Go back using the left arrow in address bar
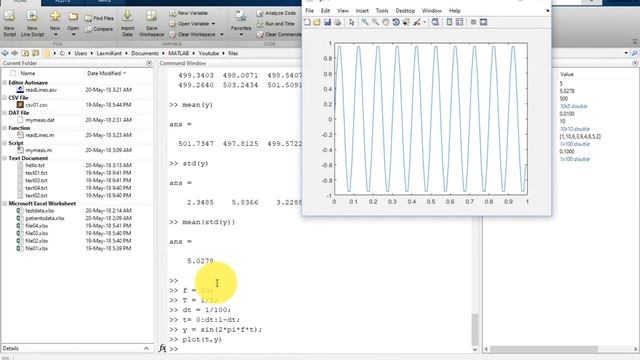 5,53
